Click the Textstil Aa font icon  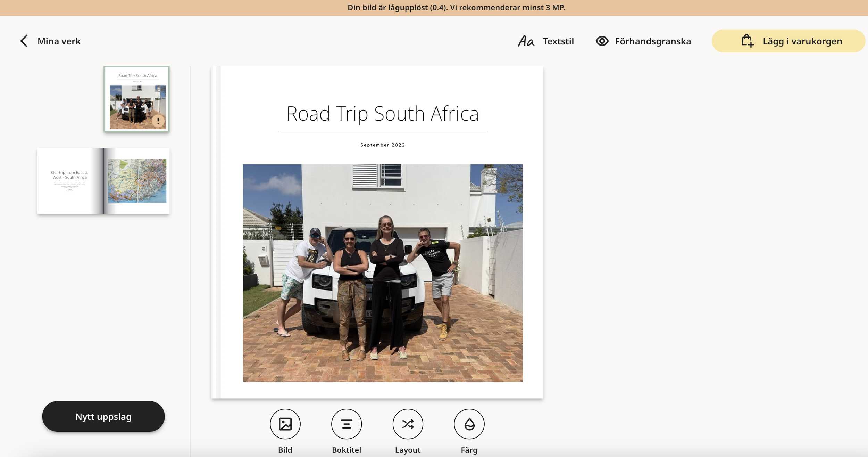point(526,41)
